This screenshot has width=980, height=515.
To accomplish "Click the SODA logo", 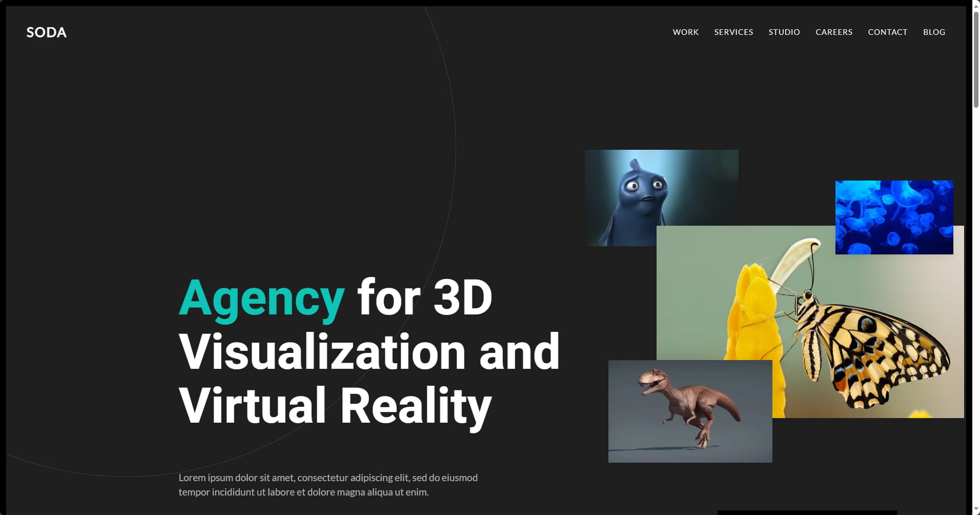I will click(x=46, y=32).
